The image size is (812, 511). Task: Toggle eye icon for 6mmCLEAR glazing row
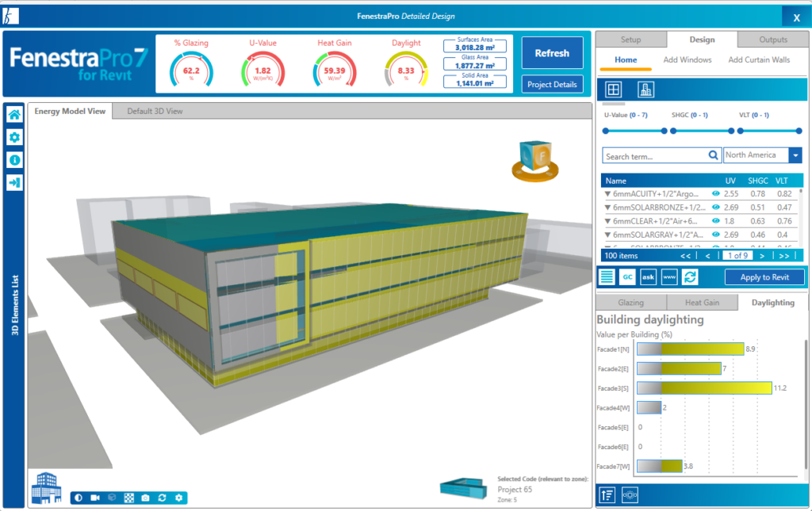tap(716, 221)
